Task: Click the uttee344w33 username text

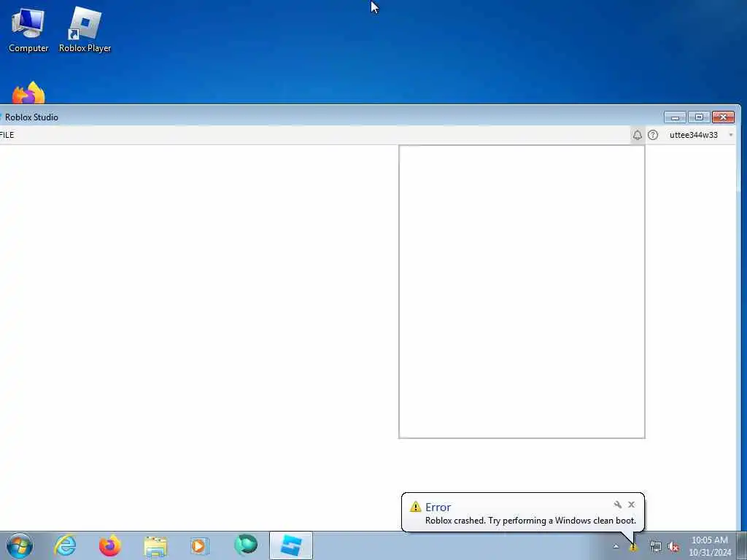Action: [693, 135]
